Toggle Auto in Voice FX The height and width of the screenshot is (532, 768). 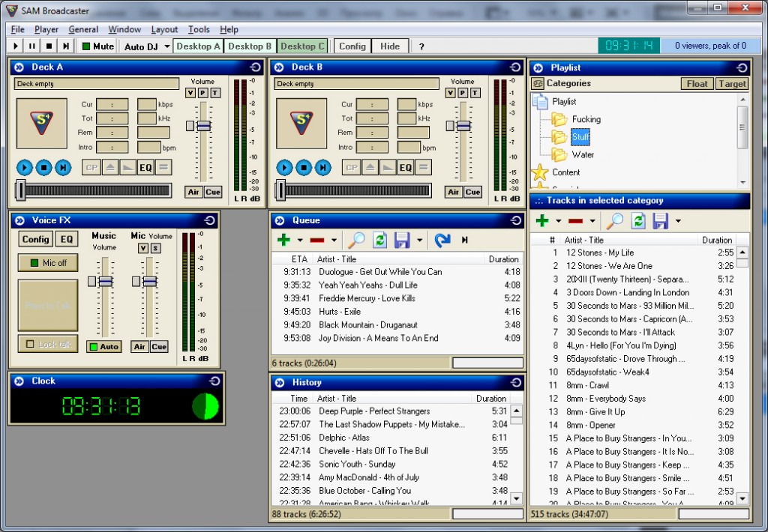(x=103, y=346)
